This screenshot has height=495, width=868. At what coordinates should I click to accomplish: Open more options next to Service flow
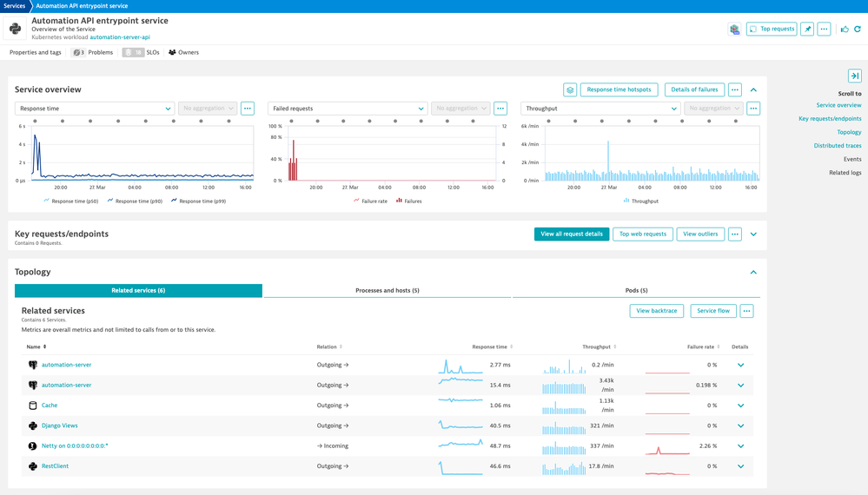pos(746,310)
